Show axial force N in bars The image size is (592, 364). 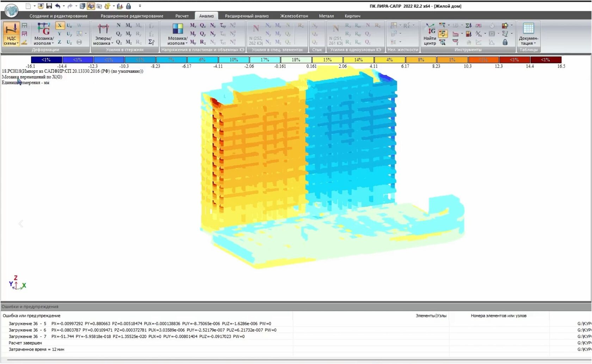pyautogui.click(x=119, y=25)
